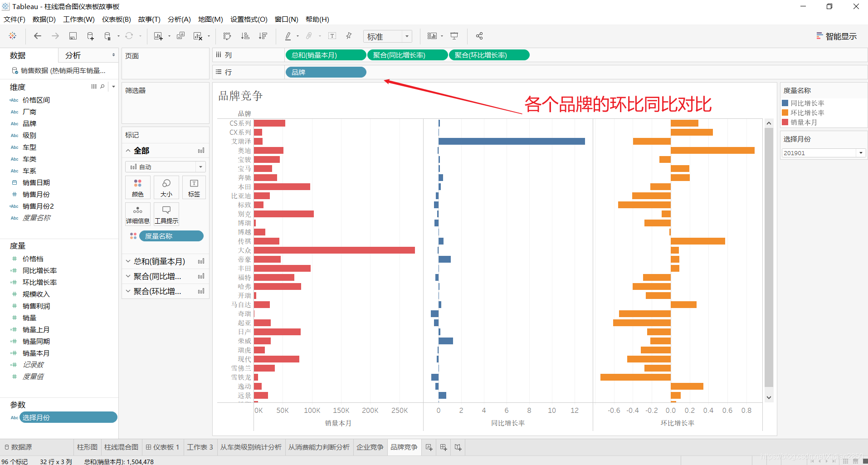Click the 销量本月 red legend swatch

click(785, 122)
